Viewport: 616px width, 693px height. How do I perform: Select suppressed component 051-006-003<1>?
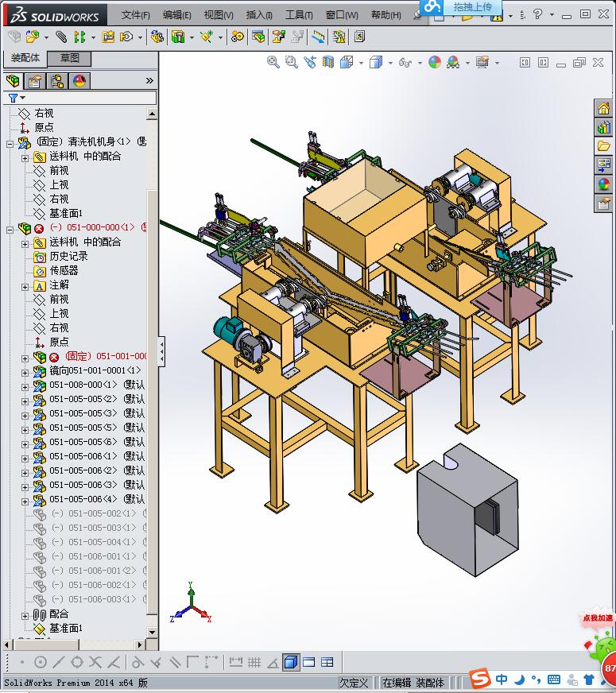point(89,599)
